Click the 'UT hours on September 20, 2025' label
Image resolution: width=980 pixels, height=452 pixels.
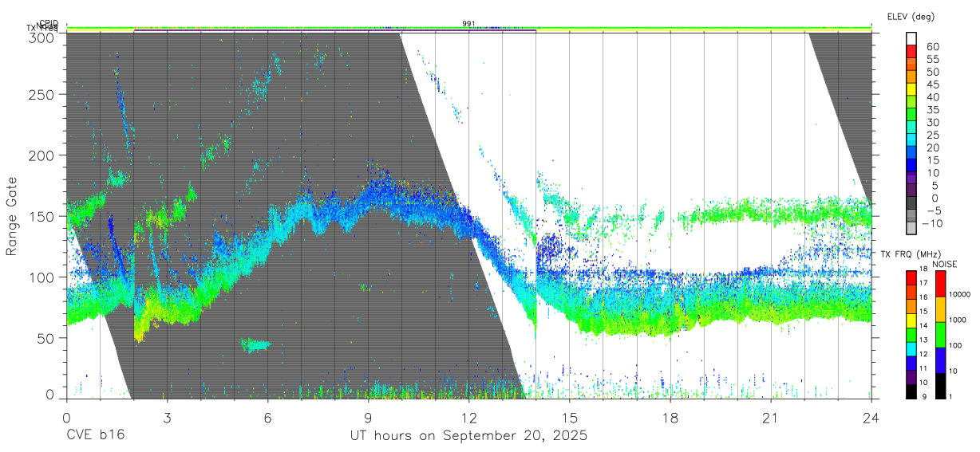[468, 436]
